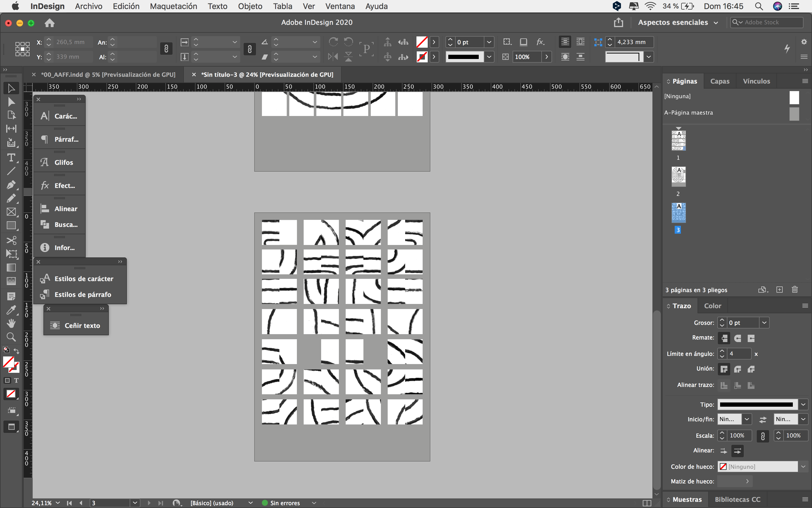Select the Gap tool
The width and height of the screenshot is (812, 508).
[x=11, y=129]
